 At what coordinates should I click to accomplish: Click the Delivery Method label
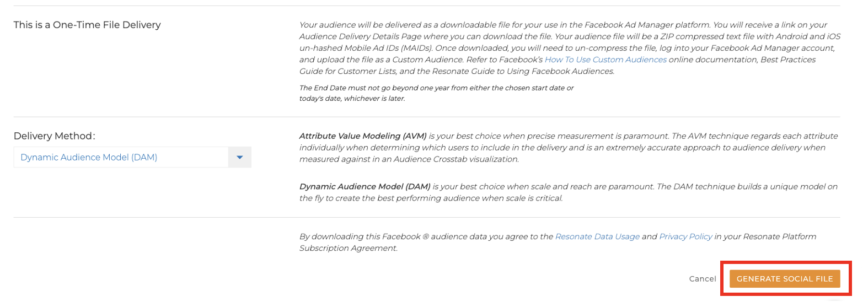55,136
